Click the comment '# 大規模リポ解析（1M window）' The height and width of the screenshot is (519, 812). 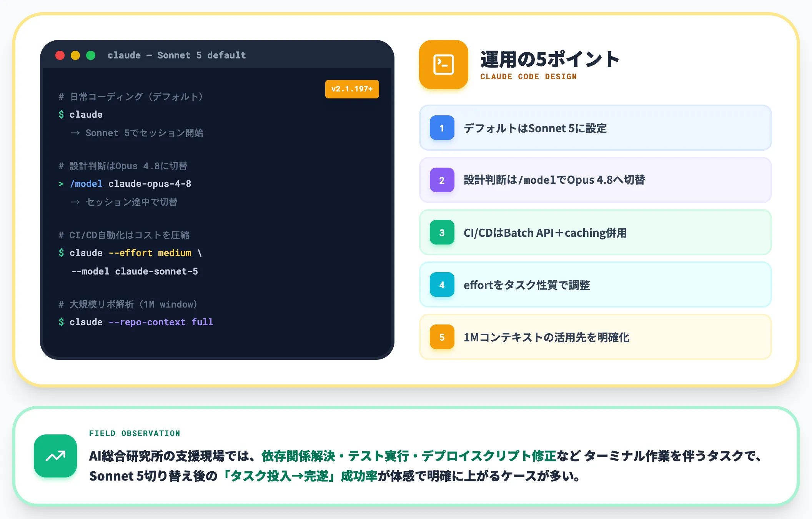point(128,304)
